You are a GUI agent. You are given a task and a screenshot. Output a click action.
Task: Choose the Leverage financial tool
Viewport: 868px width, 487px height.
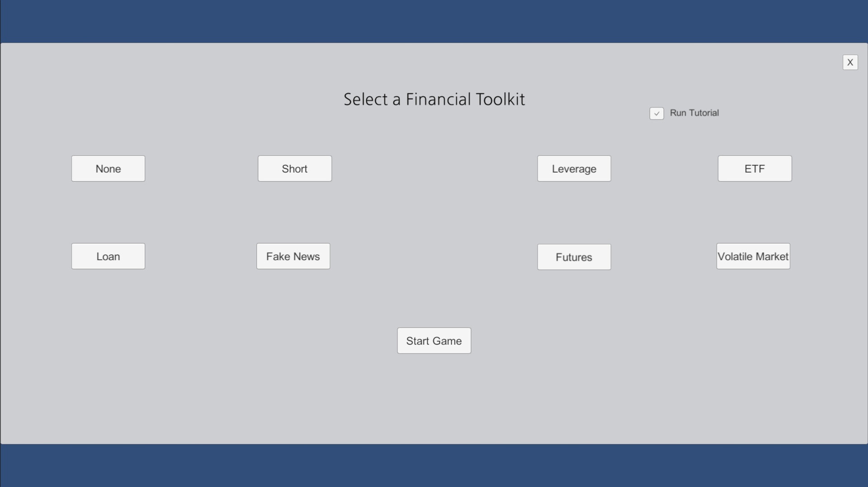pos(574,169)
